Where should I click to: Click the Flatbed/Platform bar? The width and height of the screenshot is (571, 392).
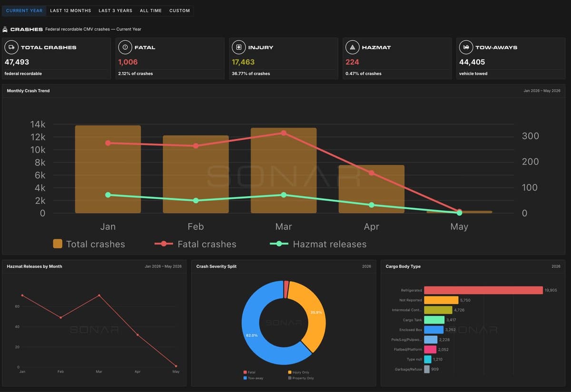coord(430,350)
